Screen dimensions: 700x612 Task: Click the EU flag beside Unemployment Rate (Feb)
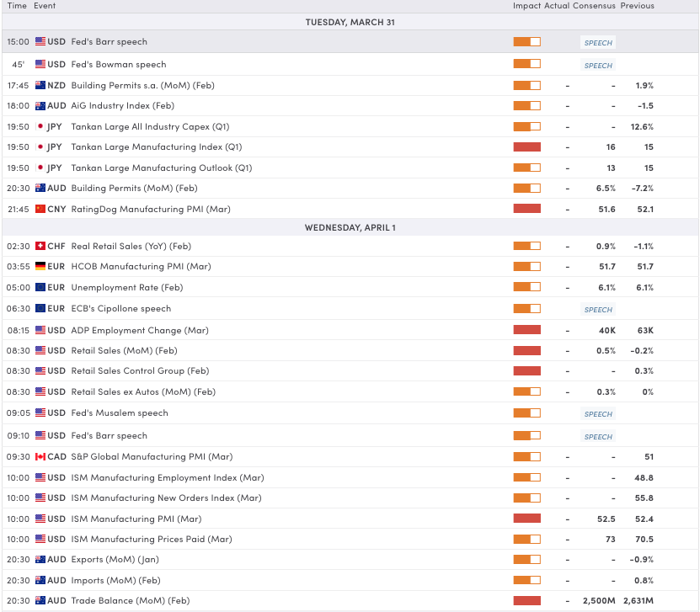tap(40, 287)
